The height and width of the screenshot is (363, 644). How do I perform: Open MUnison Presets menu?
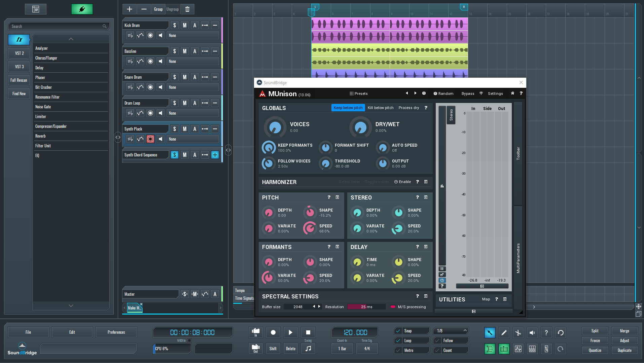coord(359,94)
